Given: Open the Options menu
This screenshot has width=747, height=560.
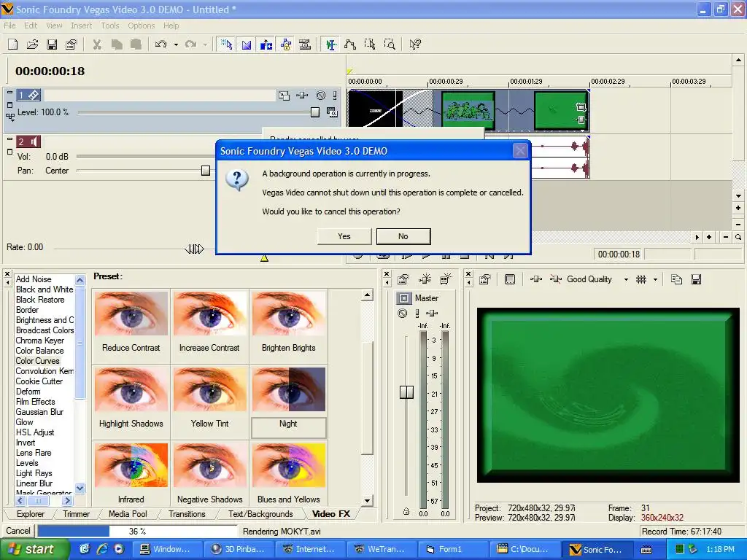Looking at the screenshot, I should [x=141, y=26].
